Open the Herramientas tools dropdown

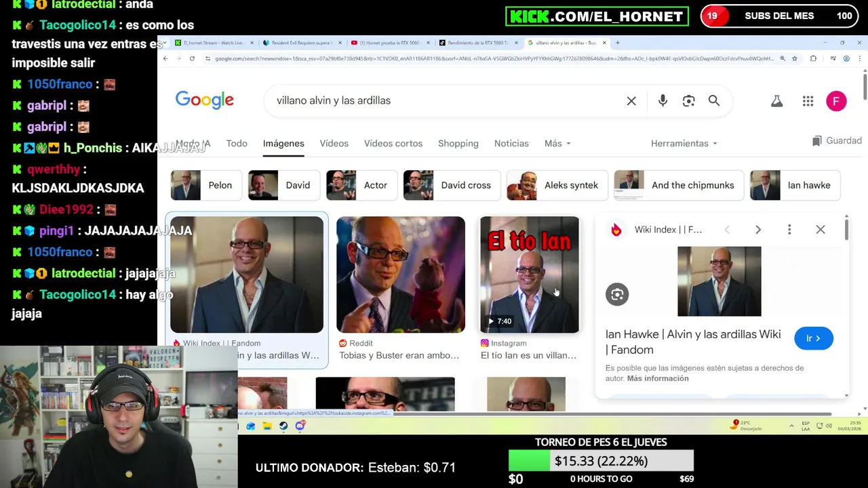click(684, 144)
